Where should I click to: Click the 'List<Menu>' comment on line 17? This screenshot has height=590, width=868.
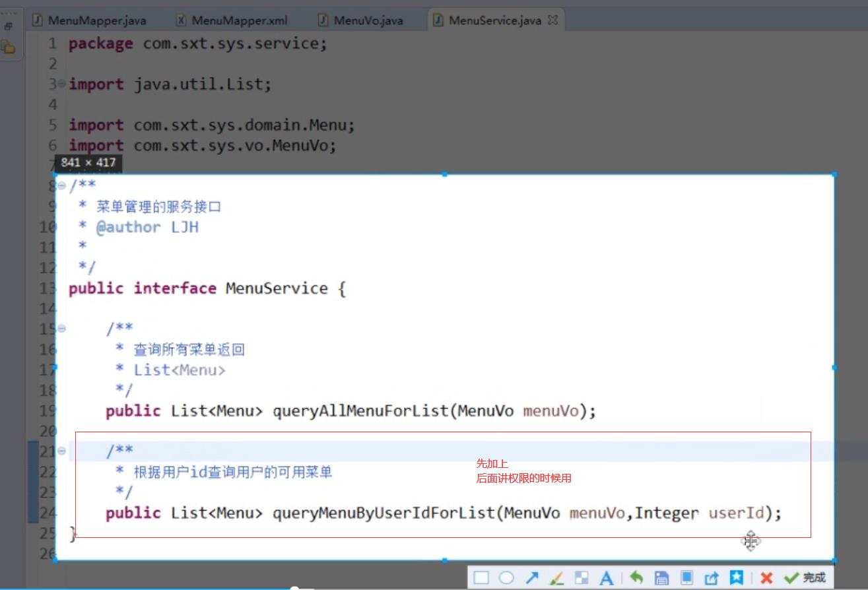pyautogui.click(x=180, y=370)
